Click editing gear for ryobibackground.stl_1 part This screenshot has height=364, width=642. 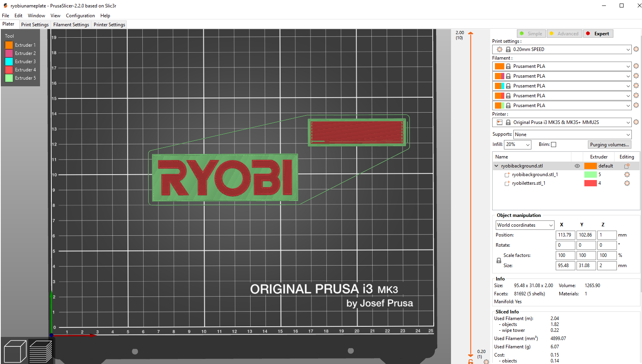[627, 175]
